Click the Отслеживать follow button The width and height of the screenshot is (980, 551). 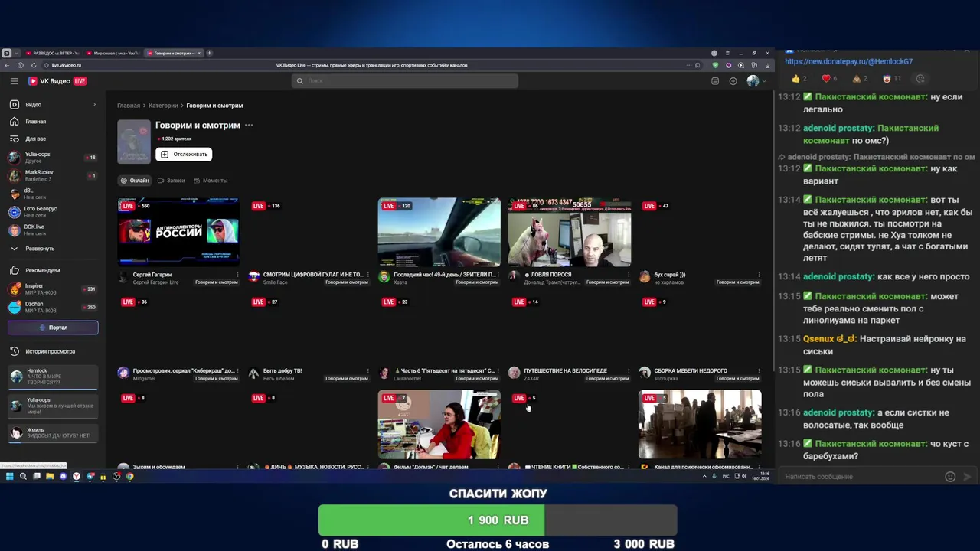[x=184, y=154]
